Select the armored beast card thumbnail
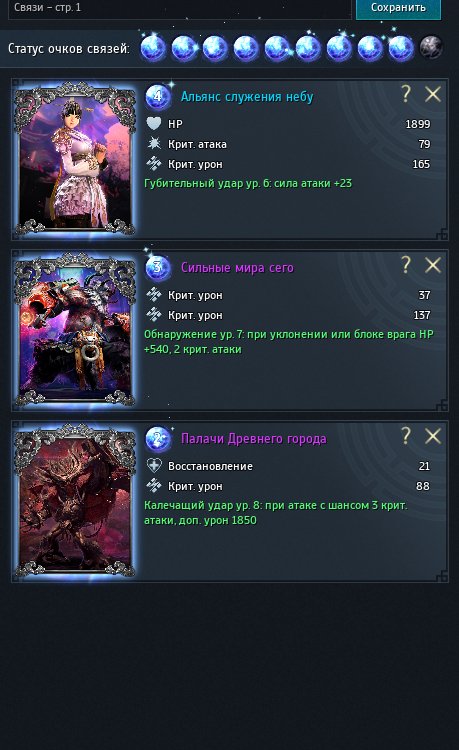 click(x=75, y=330)
